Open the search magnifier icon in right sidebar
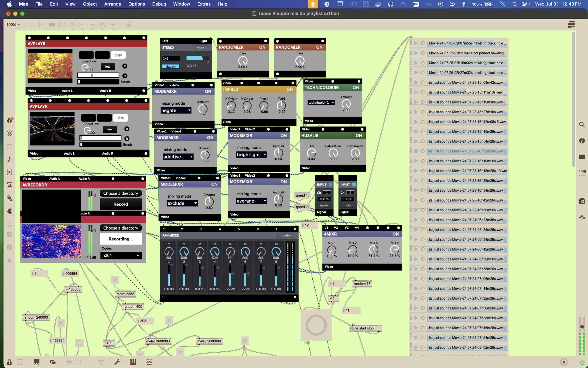The height and width of the screenshot is (368, 588). coord(582,125)
